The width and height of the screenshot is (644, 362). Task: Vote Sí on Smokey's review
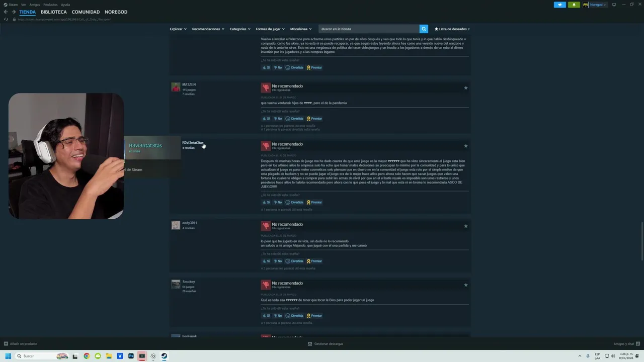pyautogui.click(x=266, y=316)
